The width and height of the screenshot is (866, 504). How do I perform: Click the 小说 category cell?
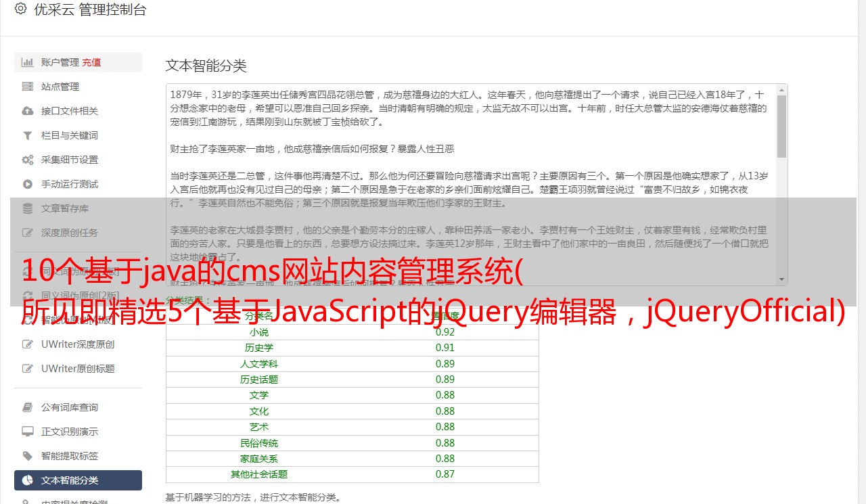coord(259,332)
